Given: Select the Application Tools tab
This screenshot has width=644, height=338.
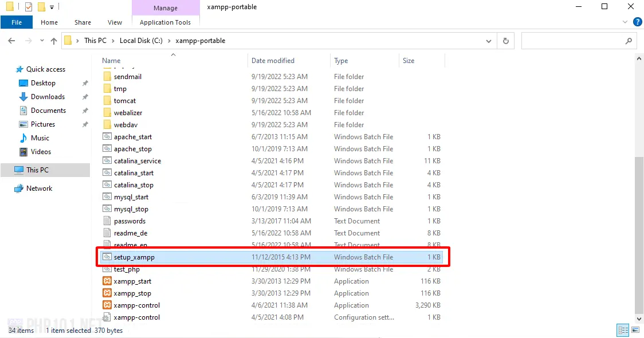Looking at the screenshot, I should point(165,22).
